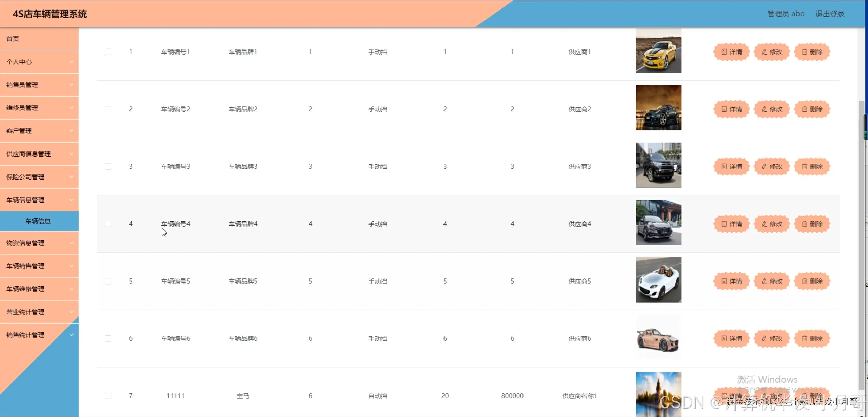868x417 pixels.
Task: Click the 管理员 abo account link
Action: coord(786,14)
